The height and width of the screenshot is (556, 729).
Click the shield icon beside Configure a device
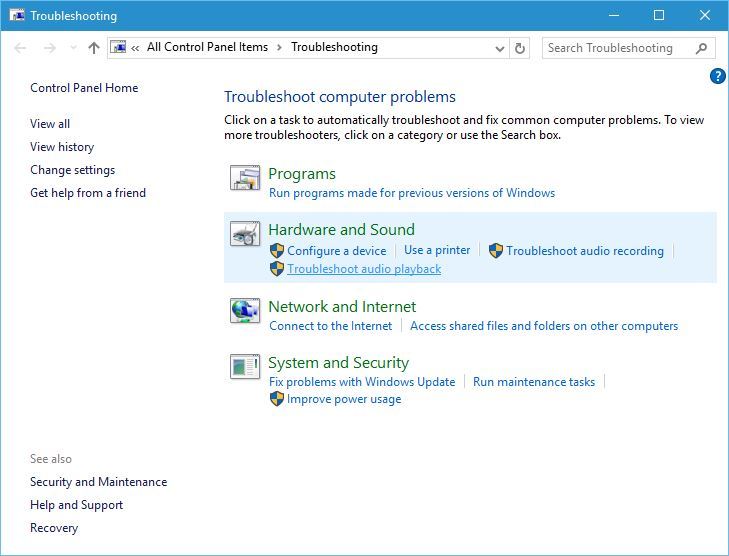point(277,251)
